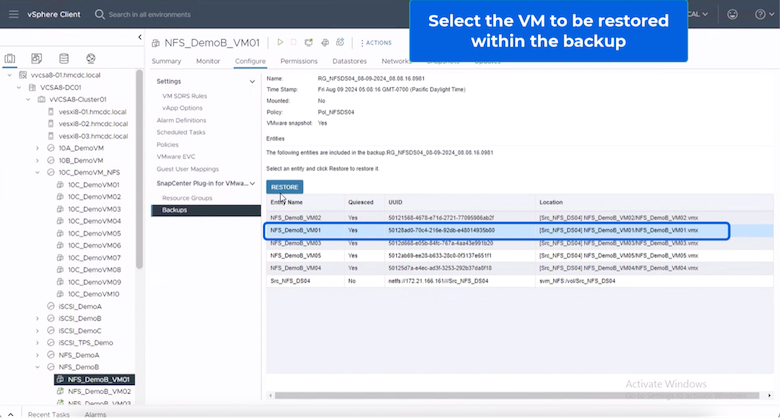Open Resource Groups under SnapCenter Plug-in
The image size is (780, 420).
tap(187, 198)
